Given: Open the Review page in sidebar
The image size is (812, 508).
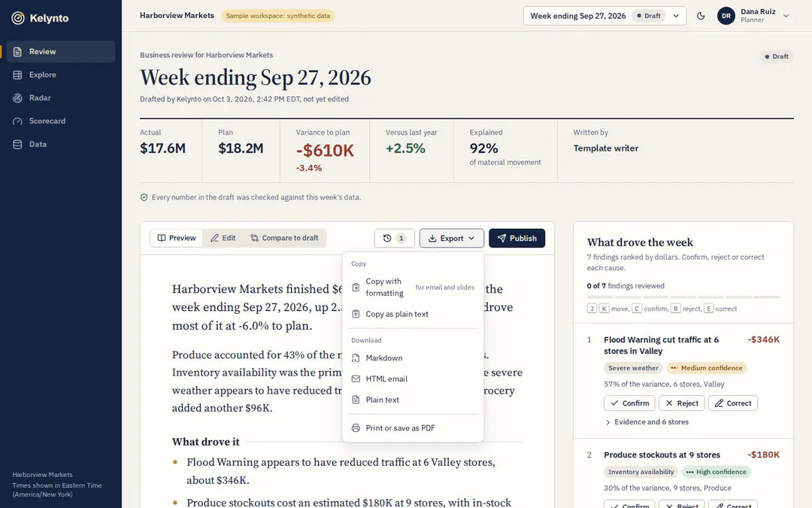Looking at the screenshot, I should click(61, 52).
